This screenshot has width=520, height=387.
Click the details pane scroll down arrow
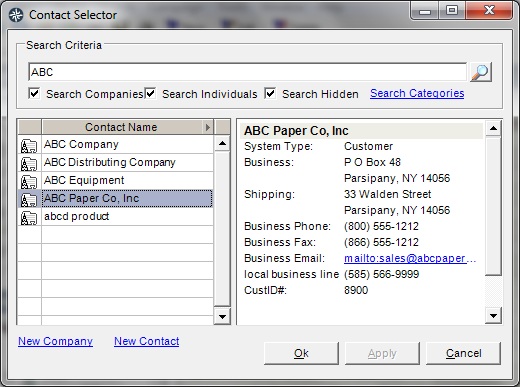493,315
